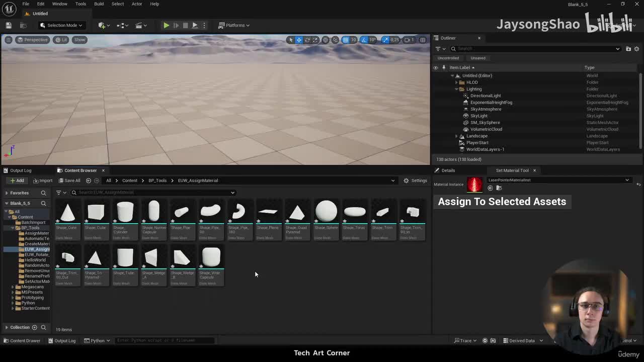Click the Outliner pin column header

(444, 67)
